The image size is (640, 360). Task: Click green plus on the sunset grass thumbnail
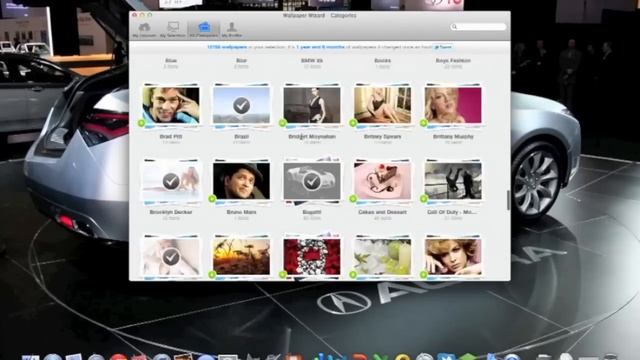point(212,275)
